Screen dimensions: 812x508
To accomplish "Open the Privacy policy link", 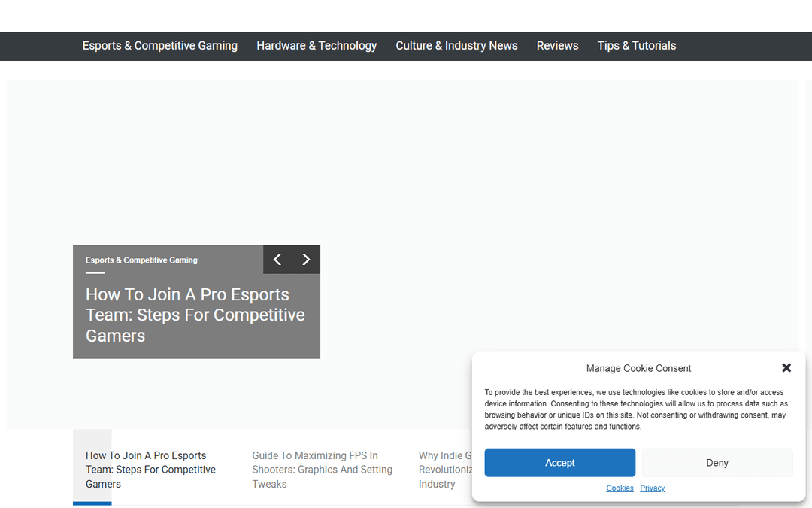I will click(653, 488).
